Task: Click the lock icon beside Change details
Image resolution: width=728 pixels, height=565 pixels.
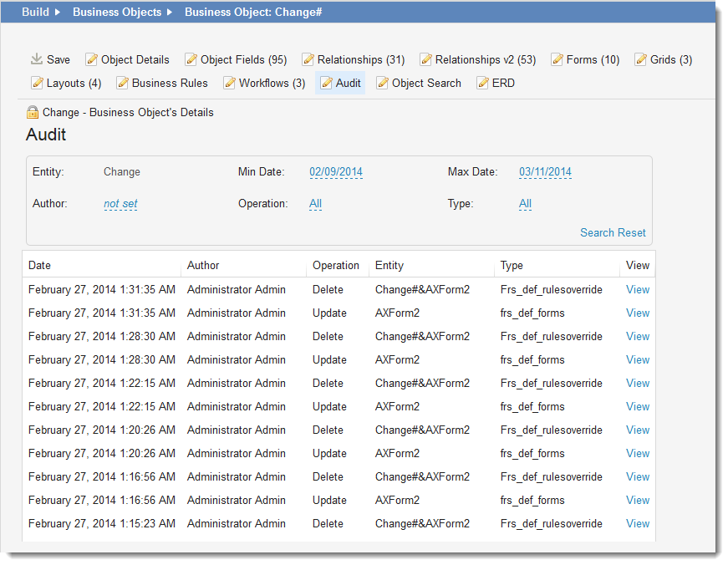Action: [33, 112]
